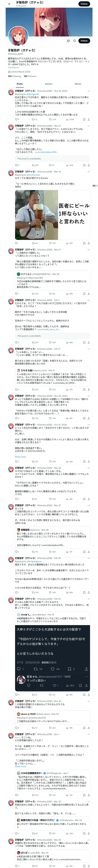Switch to the Media tab

point(78,84)
